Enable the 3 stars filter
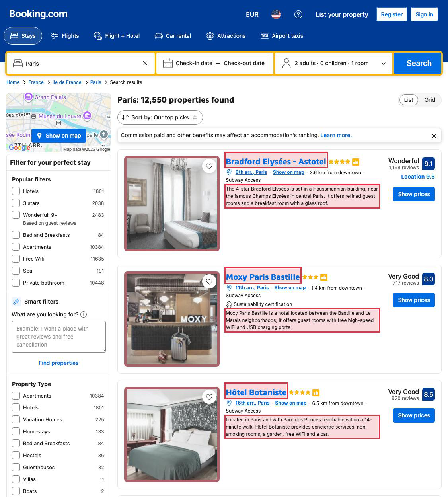The image size is (448, 497). tap(16, 203)
